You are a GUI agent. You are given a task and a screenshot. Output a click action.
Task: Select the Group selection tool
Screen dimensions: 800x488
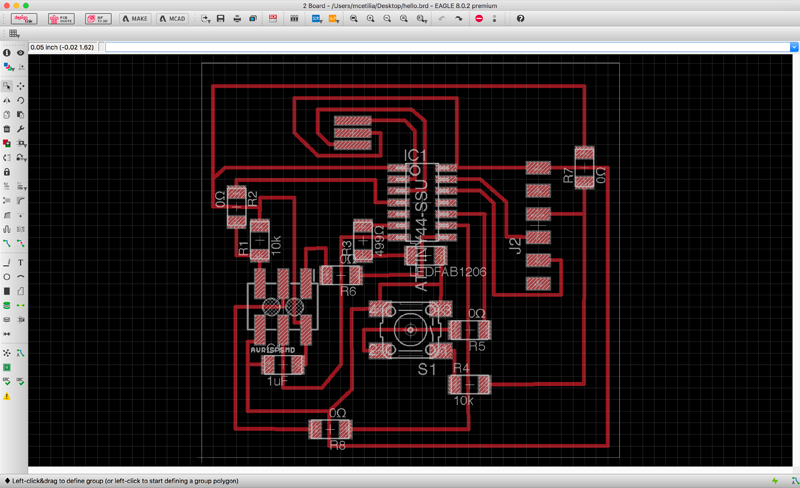coord(7,86)
